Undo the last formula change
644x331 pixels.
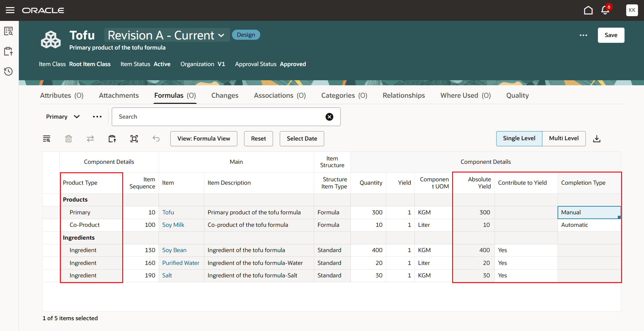click(x=156, y=139)
